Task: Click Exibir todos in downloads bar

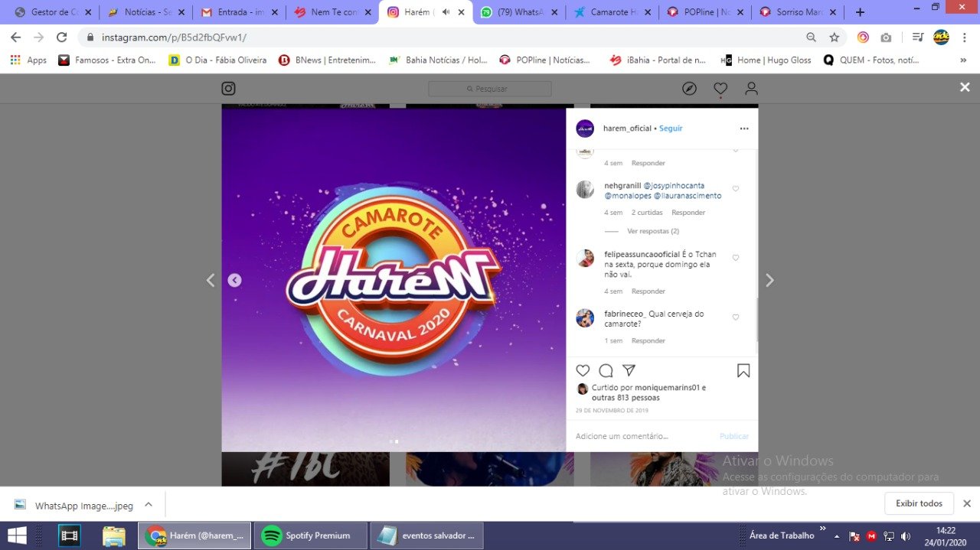Action: pyautogui.click(x=920, y=503)
